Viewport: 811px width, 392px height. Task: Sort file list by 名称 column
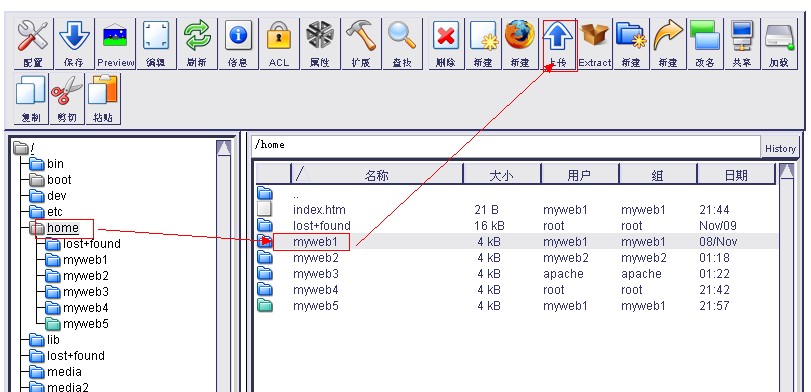pos(377,175)
